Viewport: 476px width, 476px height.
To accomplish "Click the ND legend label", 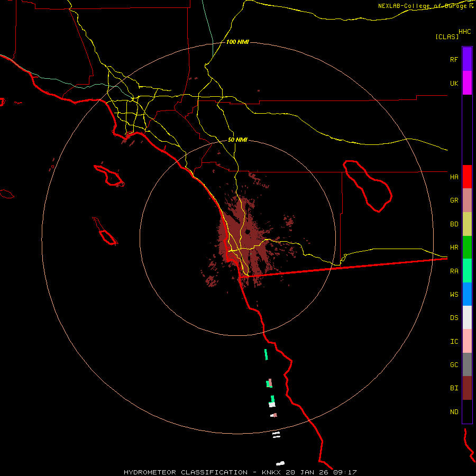I will click(x=454, y=412).
